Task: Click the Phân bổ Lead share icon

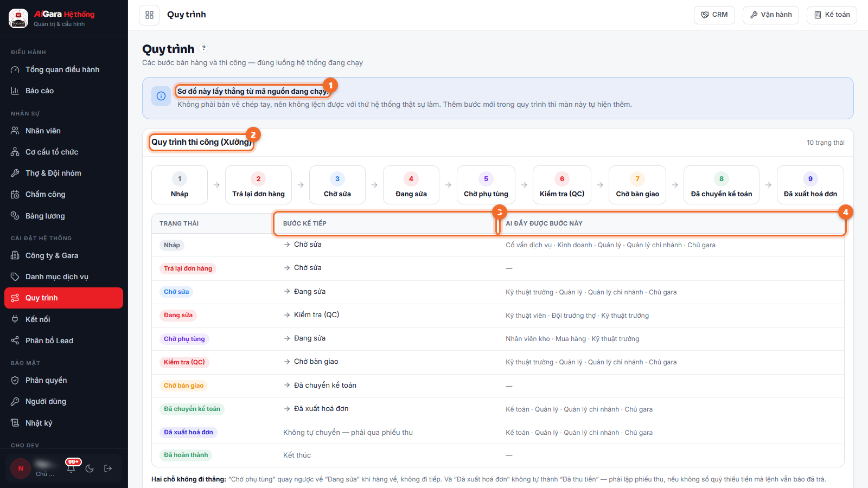Action: click(x=15, y=341)
